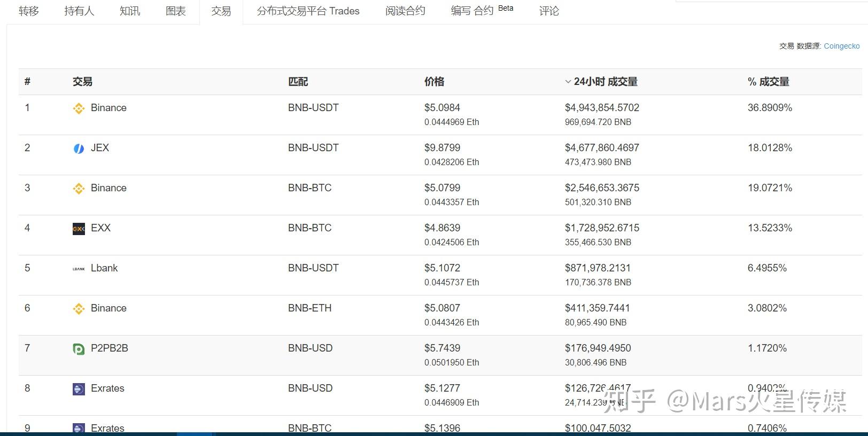Click BNB-USD pair in Exrates row 8
The image size is (868, 436).
[310, 388]
